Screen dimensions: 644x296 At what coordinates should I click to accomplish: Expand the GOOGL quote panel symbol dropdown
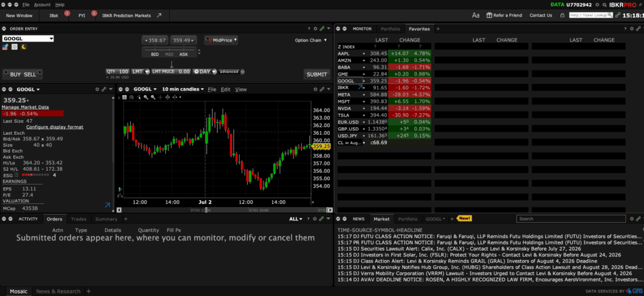38,89
